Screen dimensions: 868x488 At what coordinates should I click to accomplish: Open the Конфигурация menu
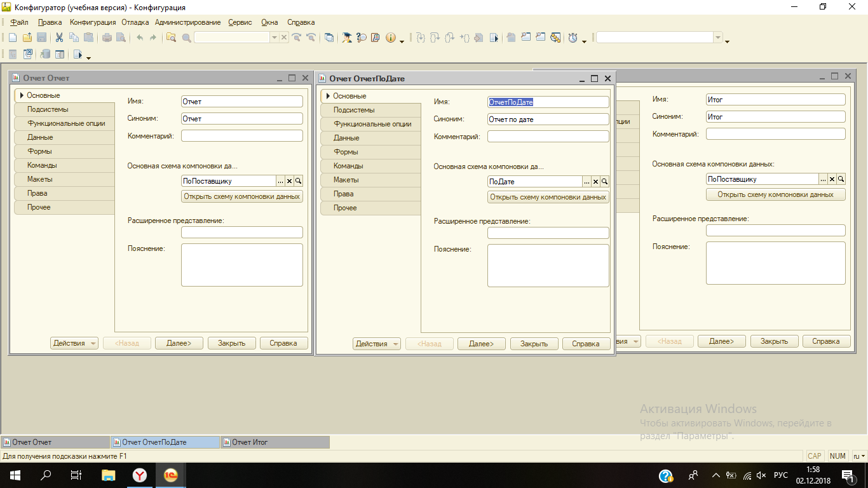(x=92, y=22)
